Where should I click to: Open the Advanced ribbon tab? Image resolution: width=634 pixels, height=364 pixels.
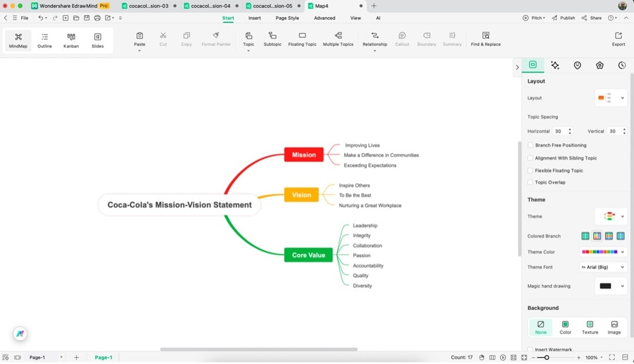coord(324,18)
